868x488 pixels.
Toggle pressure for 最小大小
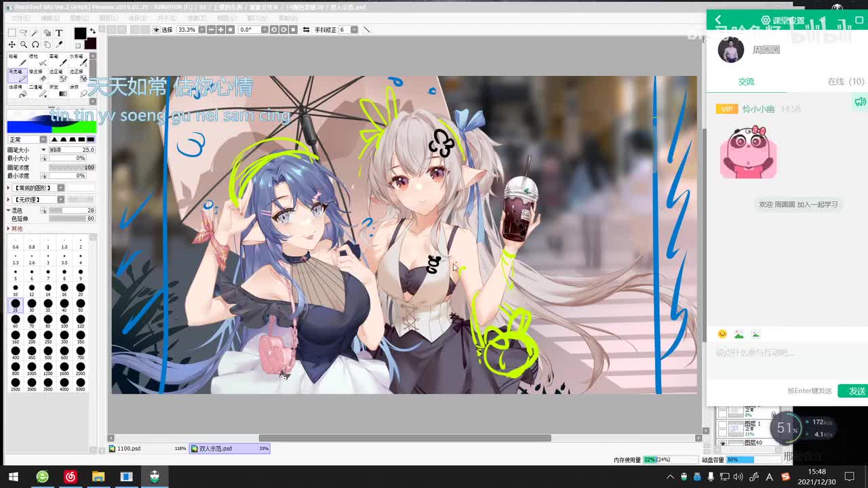coord(44,158)
